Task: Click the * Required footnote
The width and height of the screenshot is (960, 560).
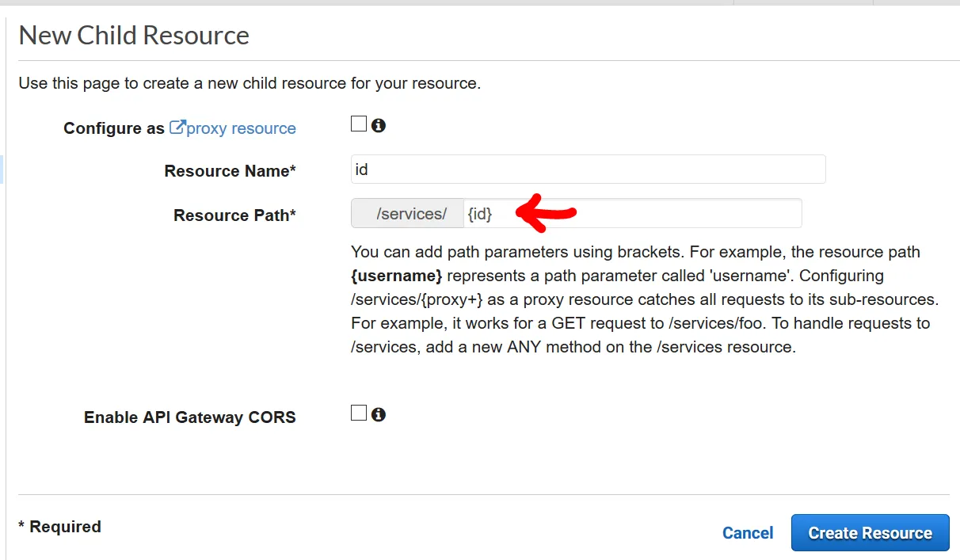Action: click(x=60, y=527)
